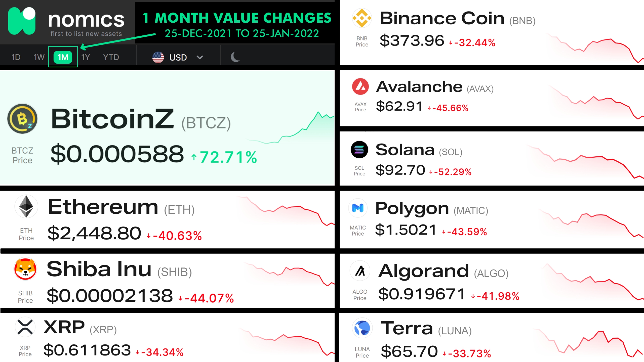The width and height of the screenshot is (644, 362).
Task: Open the Ethereum name link
Action: [x=103, y=207]
